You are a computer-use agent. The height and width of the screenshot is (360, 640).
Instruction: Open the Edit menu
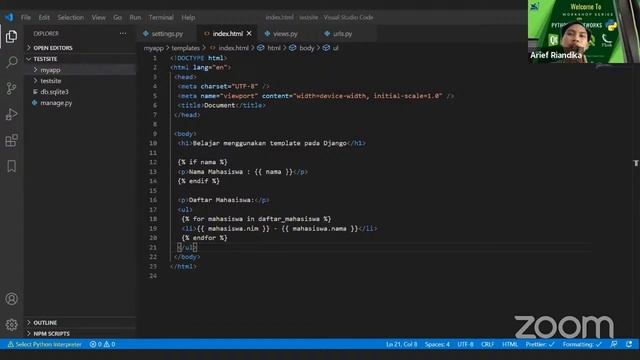[x=44, y=17]
